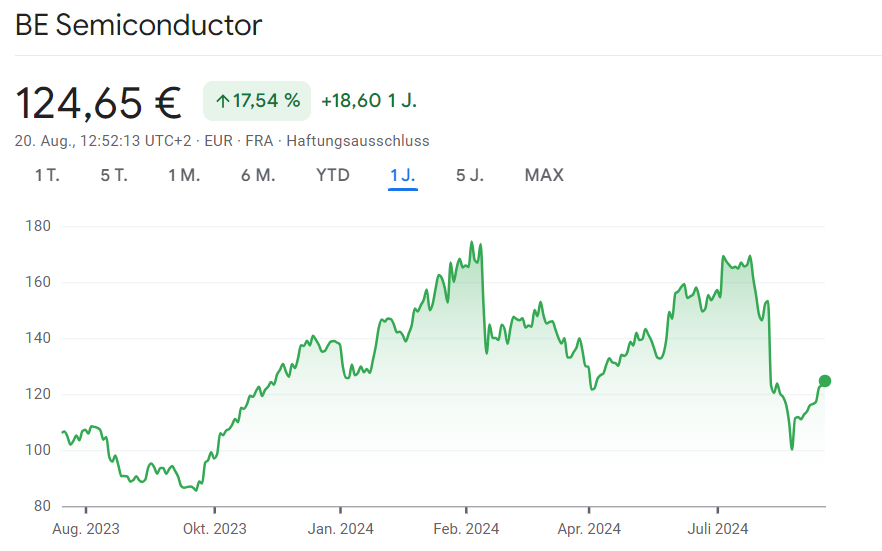Click the Jan. 2024 axis label

pyautogui.click(x=340, y=529)
